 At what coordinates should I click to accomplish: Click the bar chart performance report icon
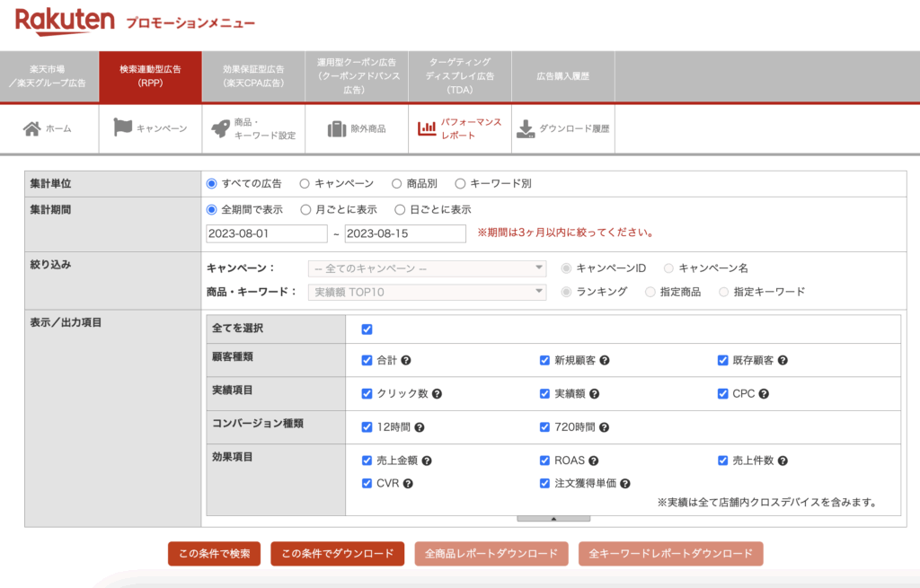pos(427,127)
